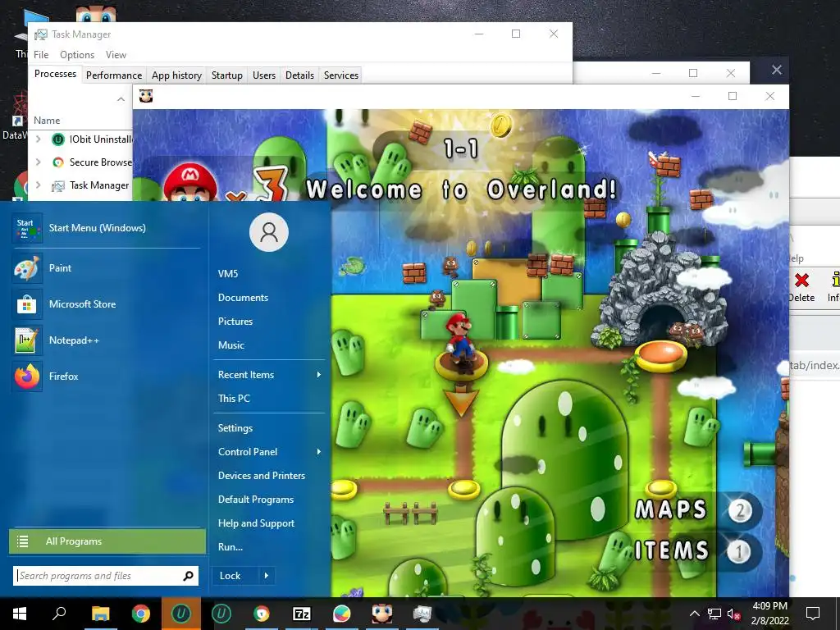Open Help and Support
The image size is (840, 630).
256,523
